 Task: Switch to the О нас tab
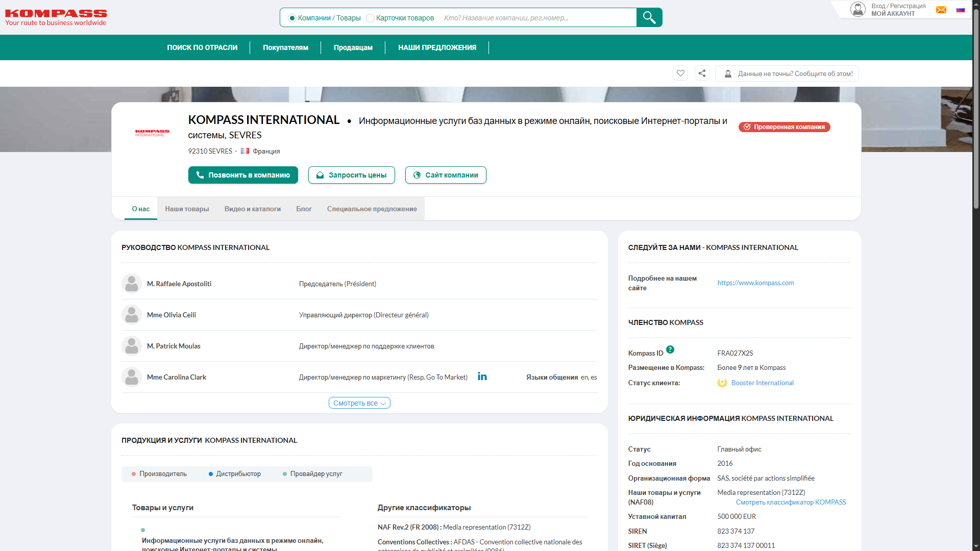141,209
